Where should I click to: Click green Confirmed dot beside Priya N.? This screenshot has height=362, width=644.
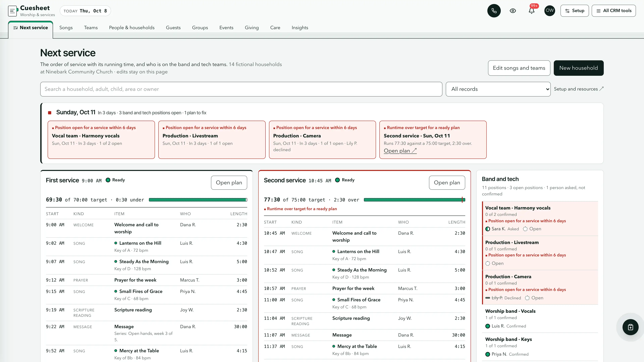[488, 354]
